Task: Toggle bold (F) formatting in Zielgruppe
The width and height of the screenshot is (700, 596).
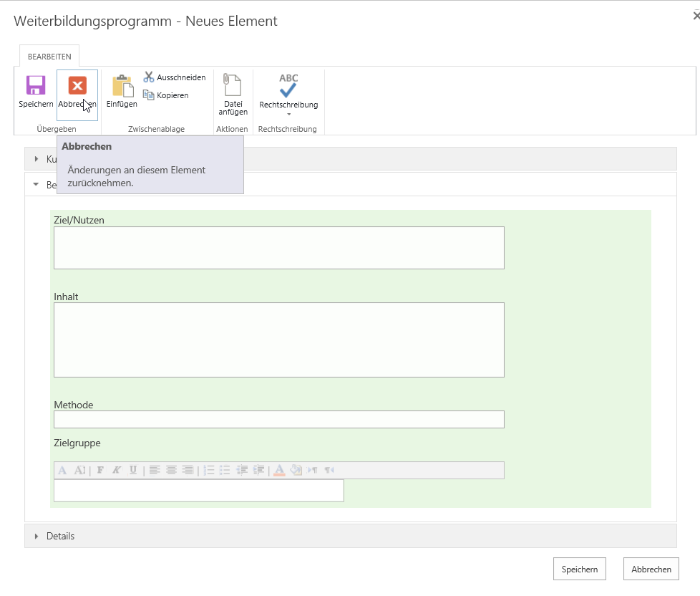Action: [100, 470]
